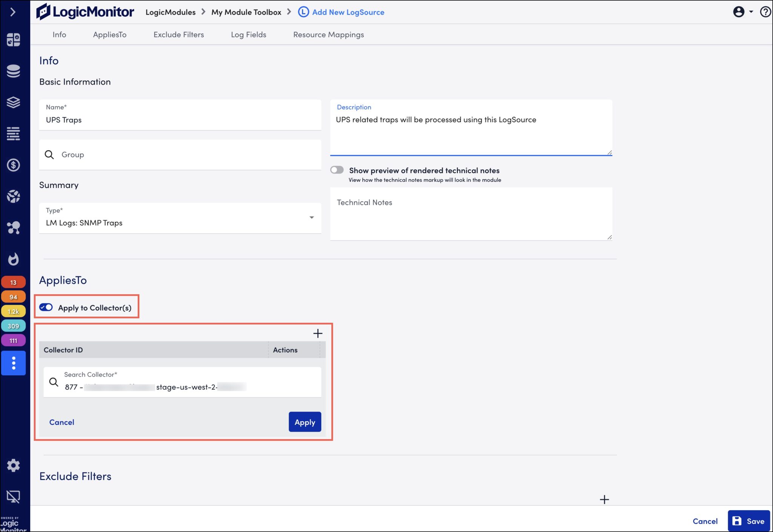The image size is (773, 532).
Task: Open the Dashboards icon in sidebar
Action: point(14,40)
